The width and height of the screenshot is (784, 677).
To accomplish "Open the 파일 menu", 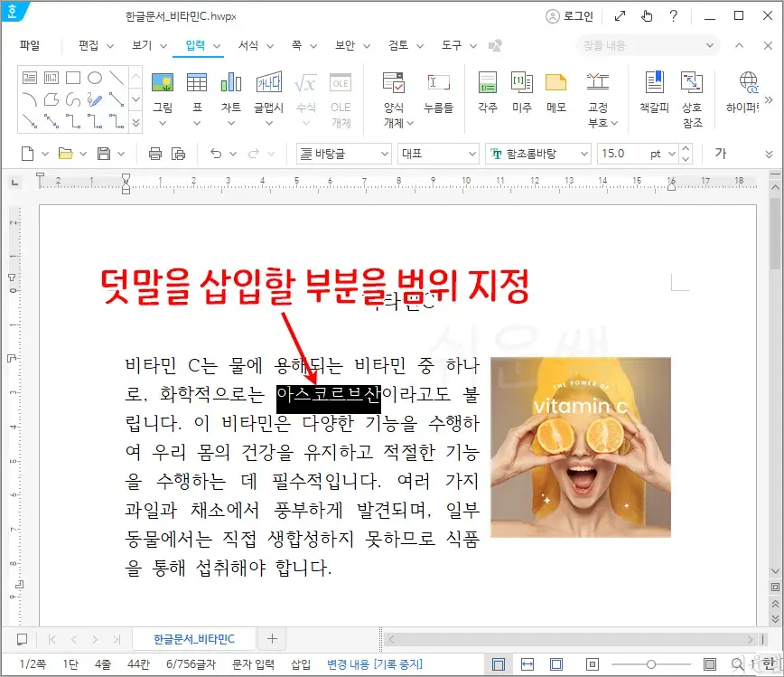I will tap(30, 46).
